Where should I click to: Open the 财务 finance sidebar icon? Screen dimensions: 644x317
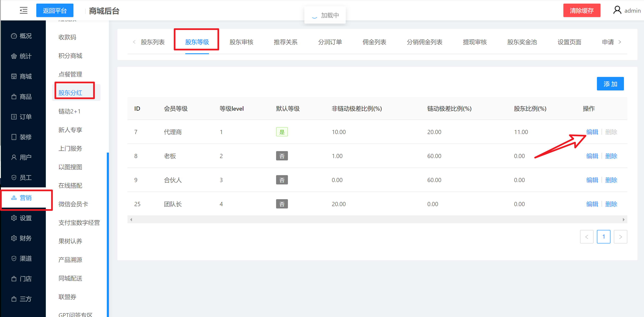pos(14,238)
